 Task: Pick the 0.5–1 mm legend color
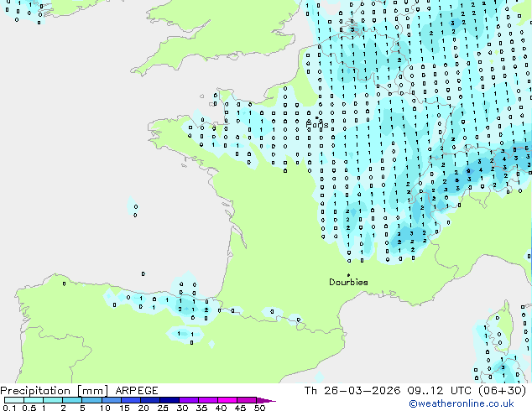click(34, 400)
